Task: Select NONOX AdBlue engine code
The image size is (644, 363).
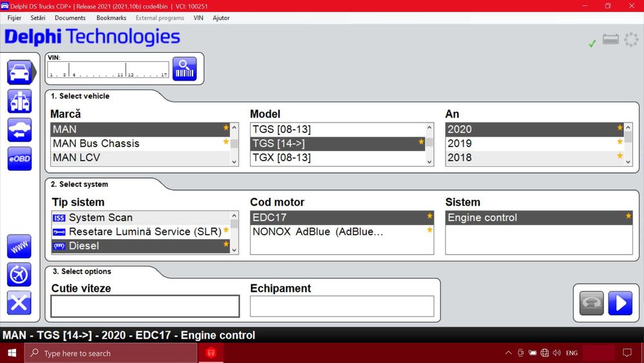Action: pos(342,231)
